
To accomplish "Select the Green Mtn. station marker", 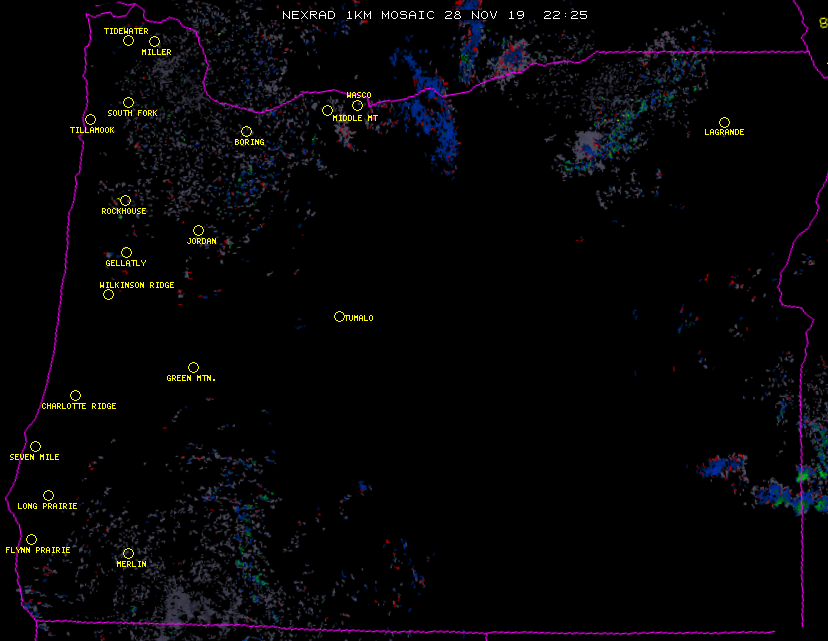I will [x=193, y=367].
